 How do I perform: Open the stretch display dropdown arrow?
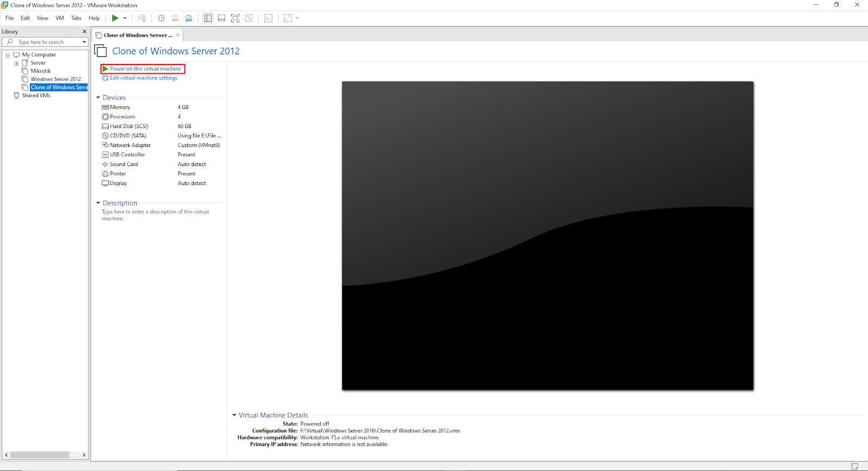coord(297,18)
